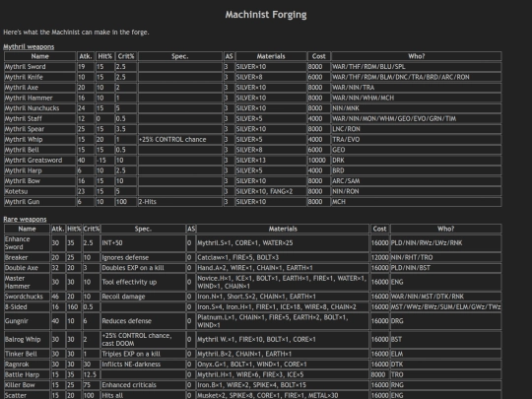
Task: Select the 'Mythril Sword' name cell
Action: [x=40, y=67]
